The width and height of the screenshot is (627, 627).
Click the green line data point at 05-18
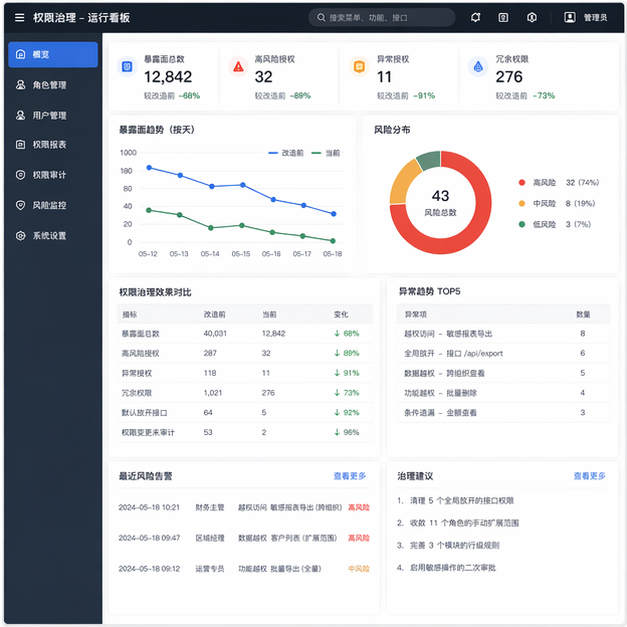[x=333, y=241]
